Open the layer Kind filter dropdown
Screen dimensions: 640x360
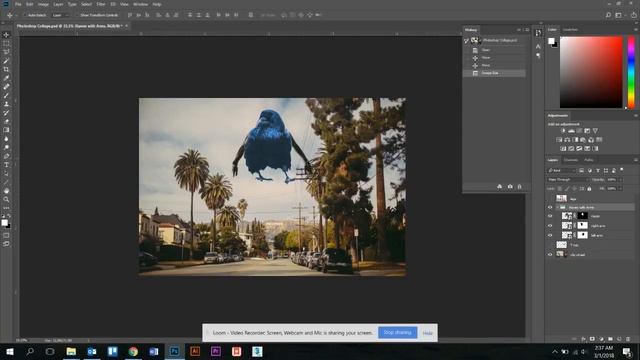coord(562,170)
